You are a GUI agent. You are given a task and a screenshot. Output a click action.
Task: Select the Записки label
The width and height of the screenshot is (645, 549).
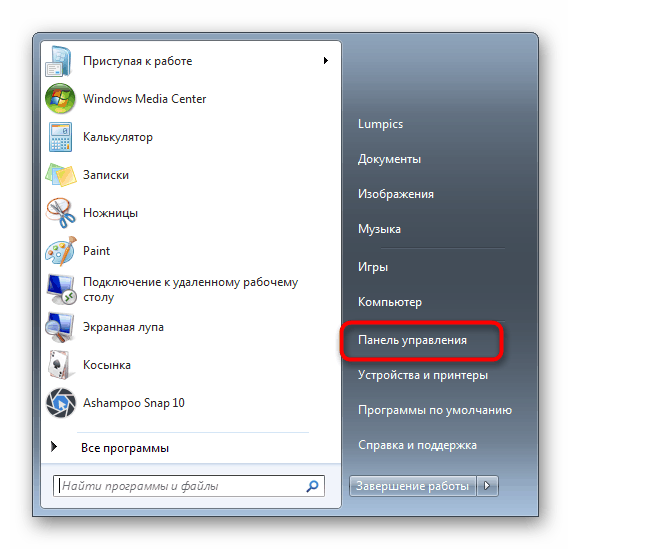[x=106, y=175]
